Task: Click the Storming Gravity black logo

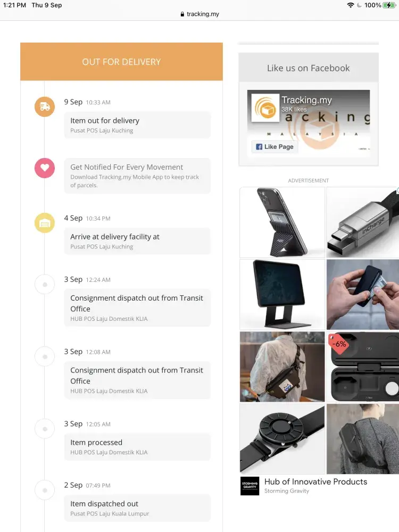Action: click(x=250, y=486)
